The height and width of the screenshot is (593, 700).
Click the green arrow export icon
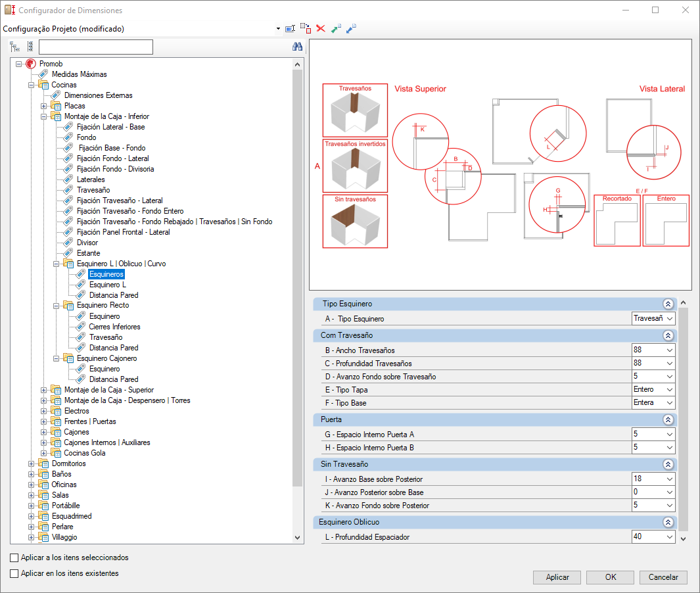336,28
